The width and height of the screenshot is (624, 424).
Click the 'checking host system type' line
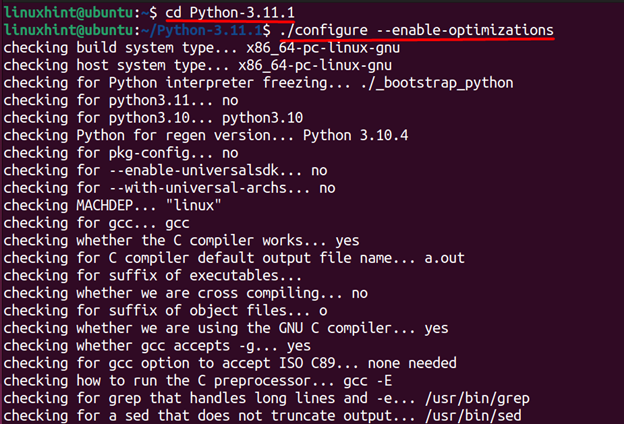coord(198,65)
